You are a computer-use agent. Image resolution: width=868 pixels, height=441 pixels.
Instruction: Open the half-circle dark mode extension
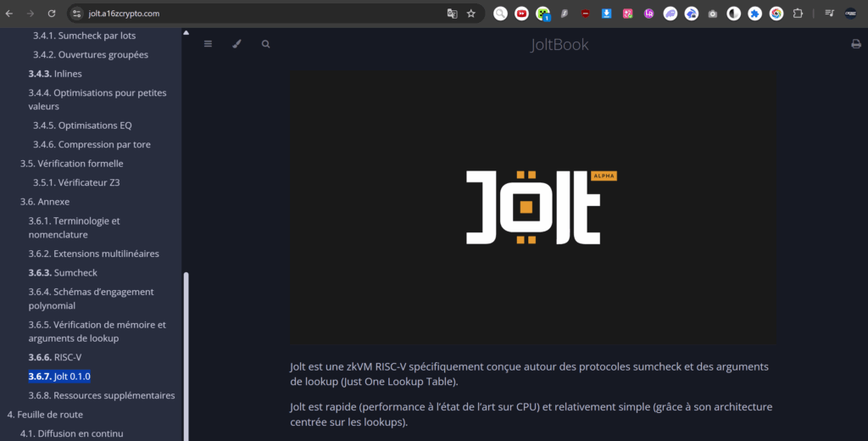pyautogui.click(x=733, y=14)
